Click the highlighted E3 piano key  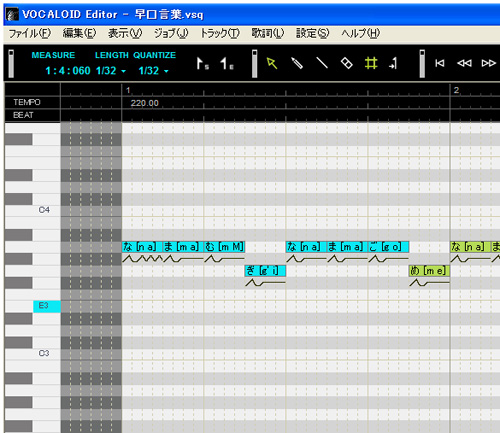point(47,306)
